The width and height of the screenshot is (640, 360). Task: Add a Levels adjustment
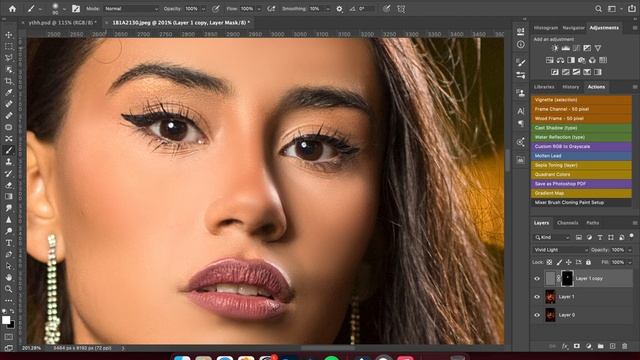(x=566, y=48)
